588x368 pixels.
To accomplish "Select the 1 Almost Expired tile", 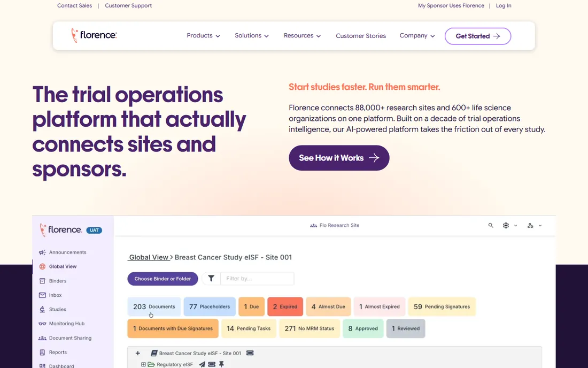I will pos(380,306).
